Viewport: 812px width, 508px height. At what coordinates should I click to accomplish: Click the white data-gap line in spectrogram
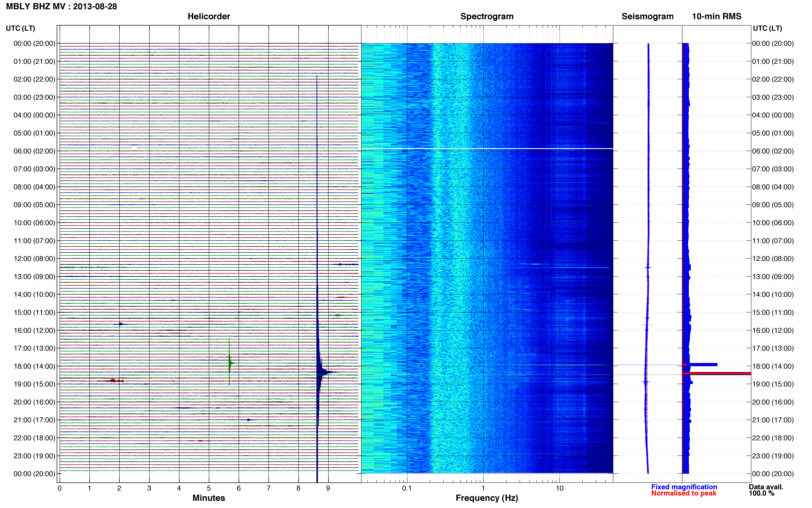(487, 148)
